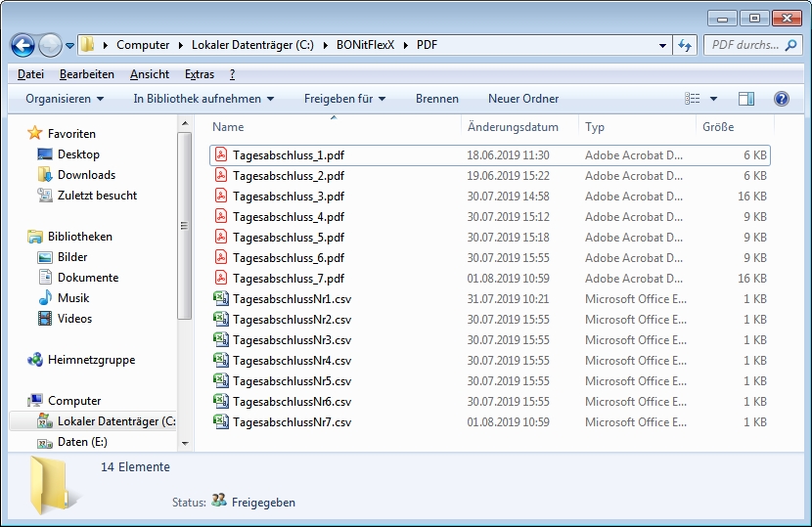
Task: Click the magnifier search icon
Action: (790, 46)
